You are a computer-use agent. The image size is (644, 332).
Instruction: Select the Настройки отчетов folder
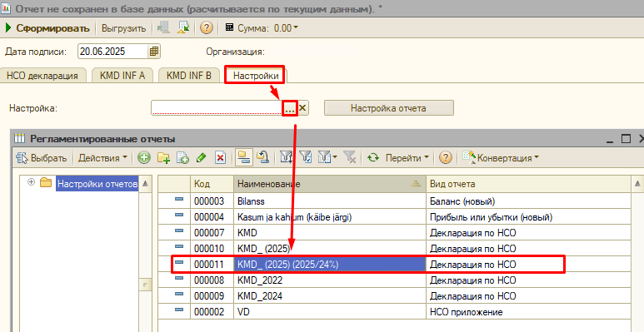97,184
